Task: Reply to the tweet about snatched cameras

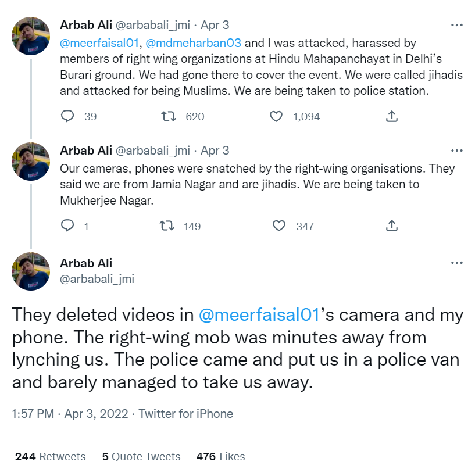Action: click(68, 226)
